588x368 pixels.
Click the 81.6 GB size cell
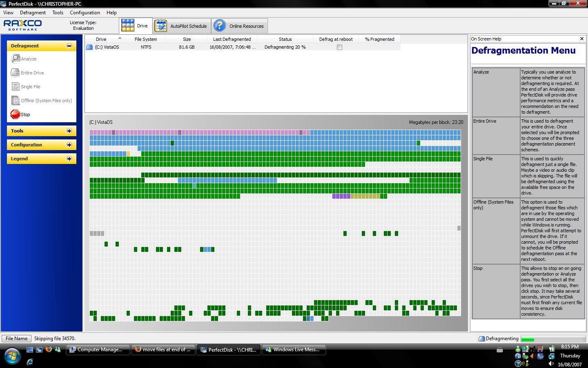pyautogui.click(x=187, y=47)
